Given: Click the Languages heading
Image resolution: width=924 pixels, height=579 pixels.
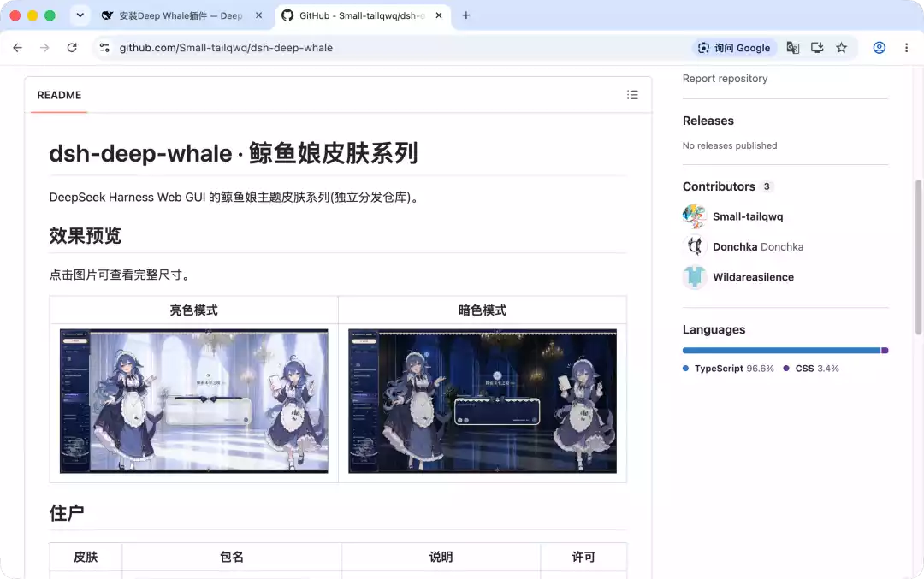Looking at the screenshot, I should [x=714, y=330].
